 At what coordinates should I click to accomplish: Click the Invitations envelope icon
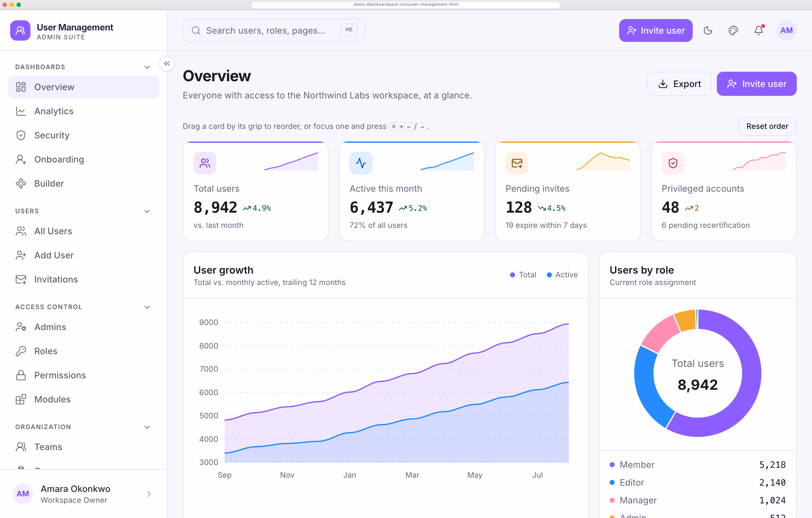[x=21, y=279]
